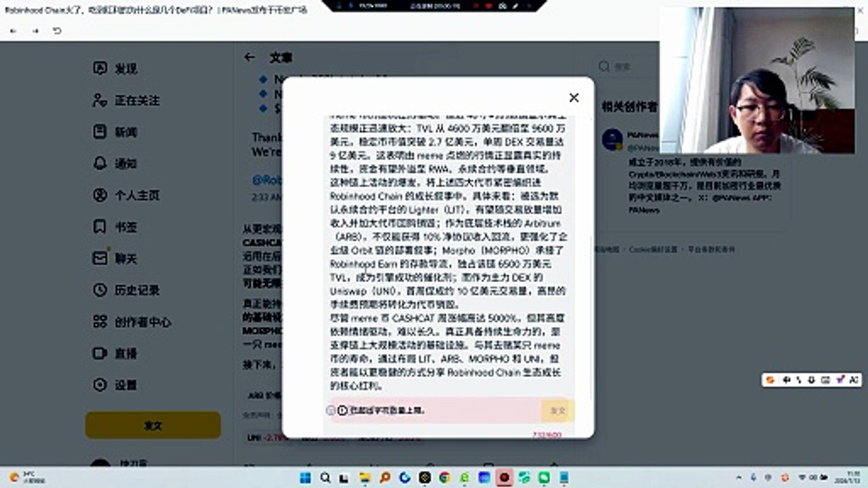868x488 pixels.
Task: Open File Explorer from the taskbar
Action: pyautogui.click(x=365, y=478)
